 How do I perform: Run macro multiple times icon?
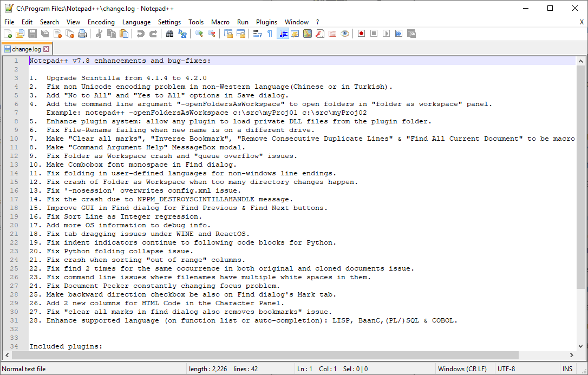398,34
